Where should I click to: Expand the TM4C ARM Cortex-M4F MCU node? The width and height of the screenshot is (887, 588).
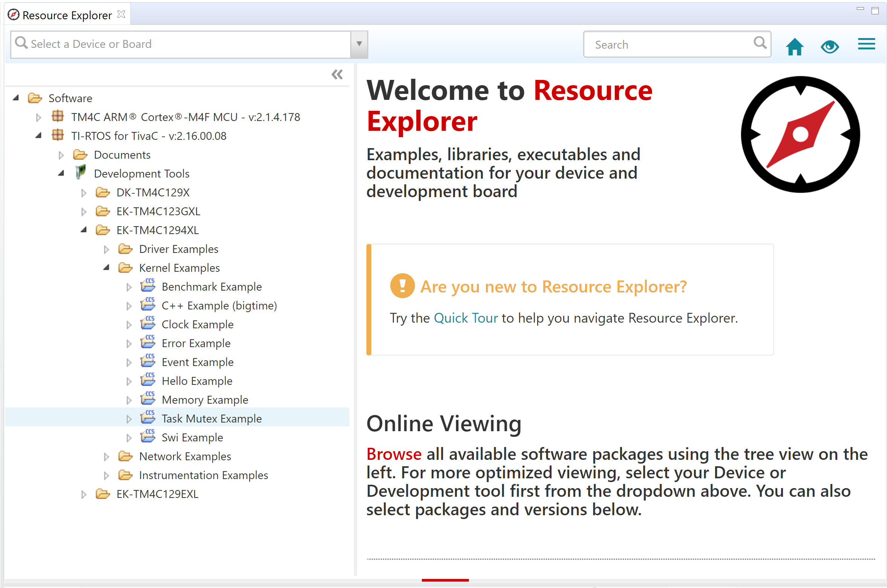(38, 117)
